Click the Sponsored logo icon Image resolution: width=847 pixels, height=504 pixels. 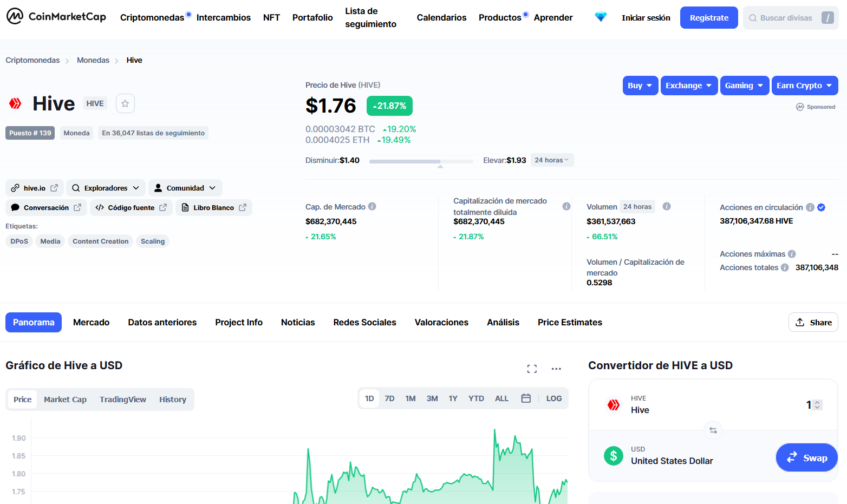(800, 107)
